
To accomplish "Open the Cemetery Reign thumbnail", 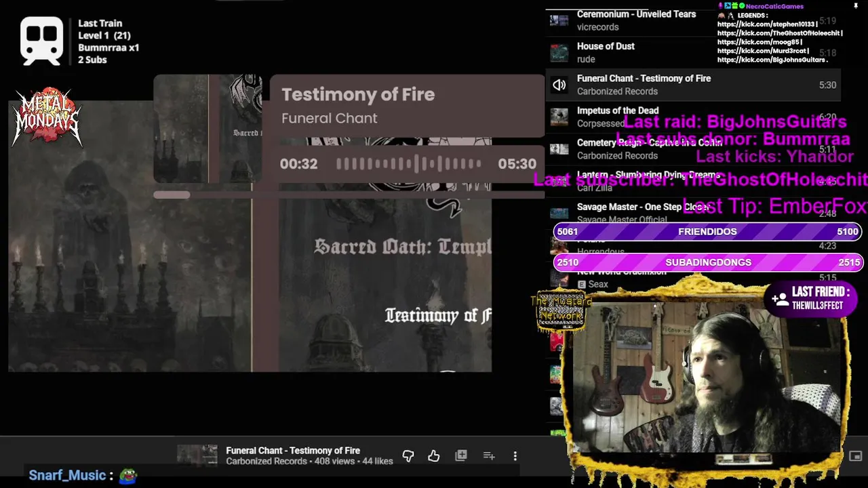I will [559, 149].
